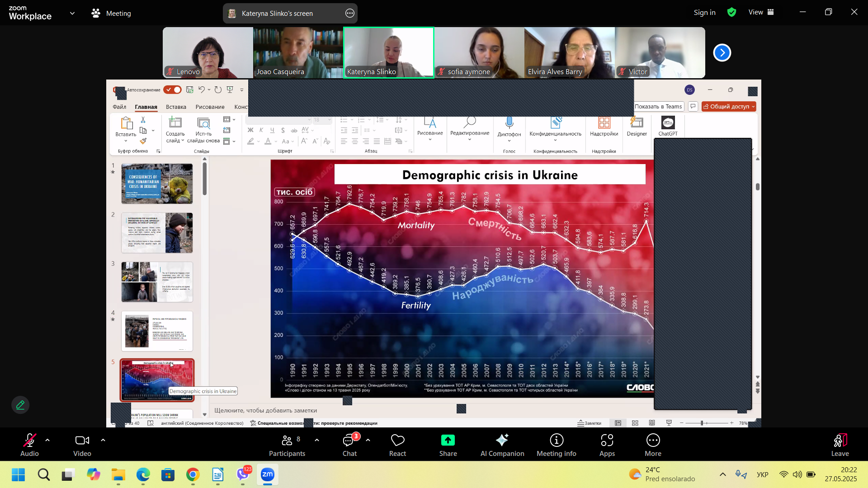The height and width of the screenshot is (488, 868).
Task: Open the Вставка ribbon tab
Action: click(176, 107)
